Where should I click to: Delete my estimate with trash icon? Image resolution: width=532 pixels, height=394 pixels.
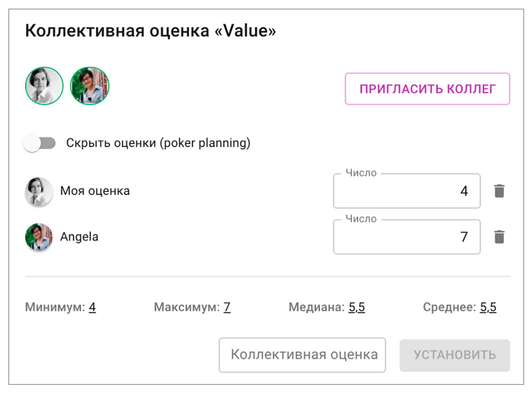pyautogui.click(x=499, y=191)
